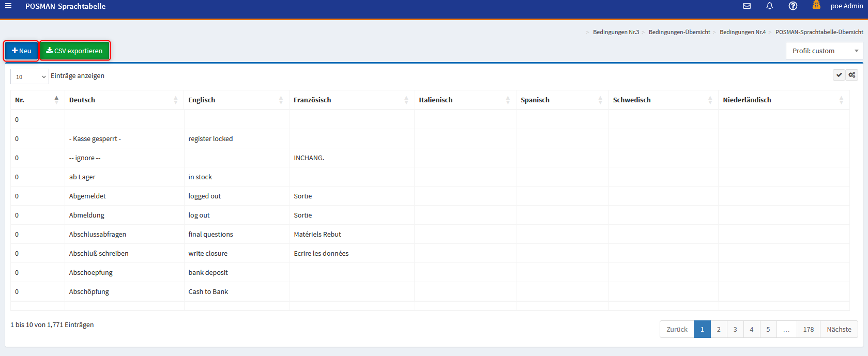Go to Bedingungen Nr.3 breadcrumb
Screen dimensions: 868x356
click(616, 32)
